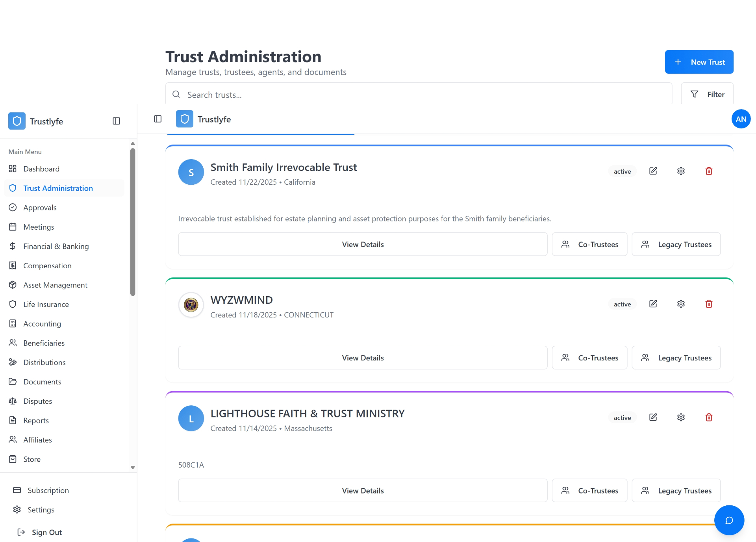The height and width of the screenshot is (542, 756).
Task: Open Subscription settings
Action: 69,490
